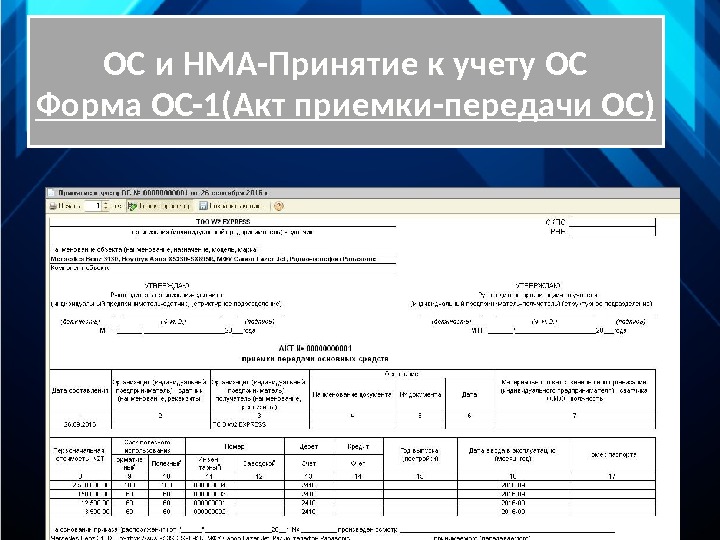Click the copies count spinner arrows

(106, 206)
